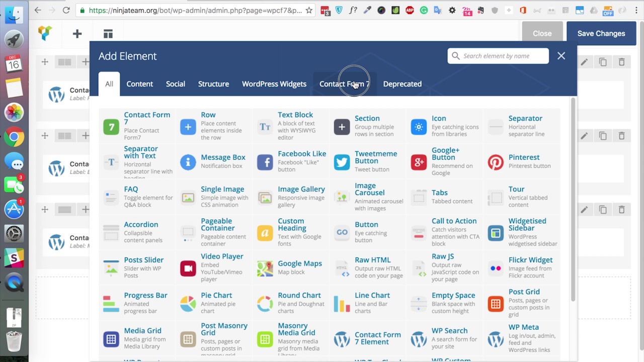Insert the FAQ toggle element
The width and height of the screenshot is (644, 362).
click(x=137, y=197)
